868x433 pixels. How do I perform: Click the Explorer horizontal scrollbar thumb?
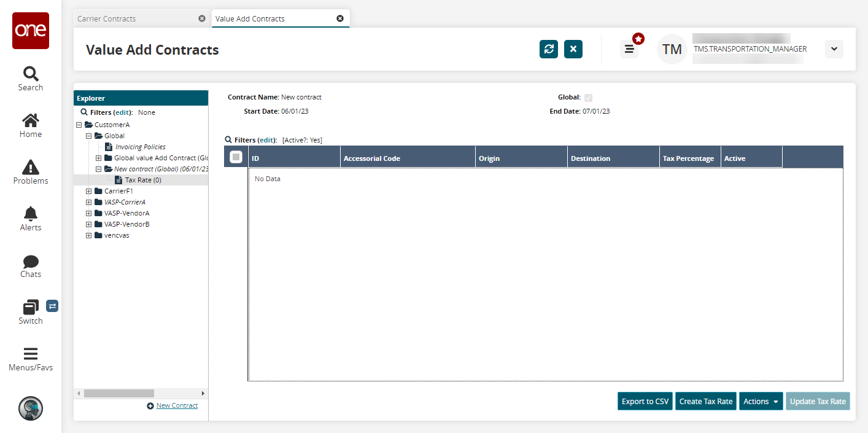pyautogui.click(x=119, y=393)
